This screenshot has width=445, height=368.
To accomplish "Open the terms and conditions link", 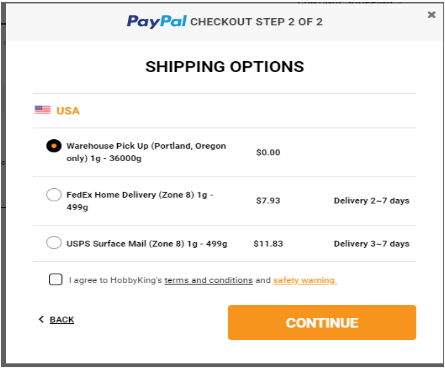I will (x=208, y=280).
